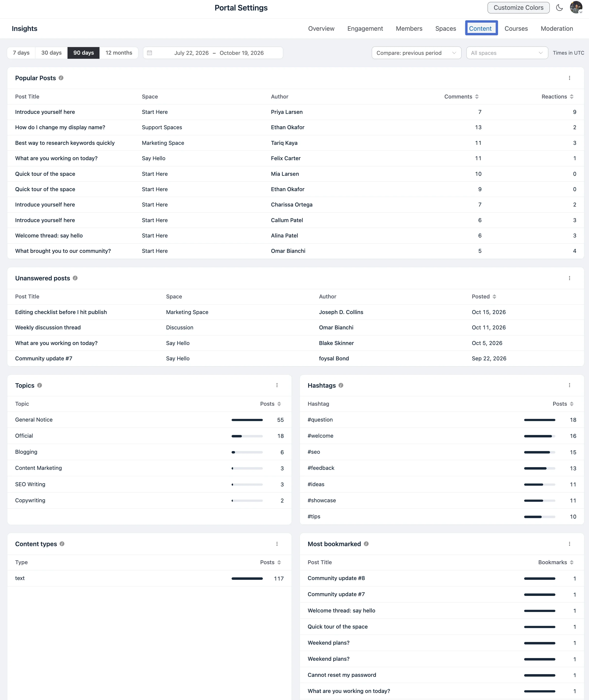
Task: Show info tooltip for Unanswered posts
Action: 75,278
